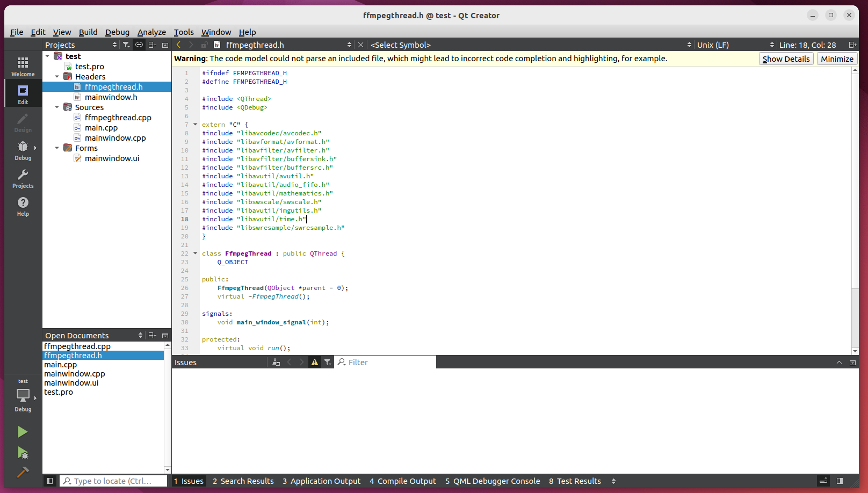Click the Type to locate field
Image resolution: width=868 pixels, height=493 pixels.
[x=113, y=481]
